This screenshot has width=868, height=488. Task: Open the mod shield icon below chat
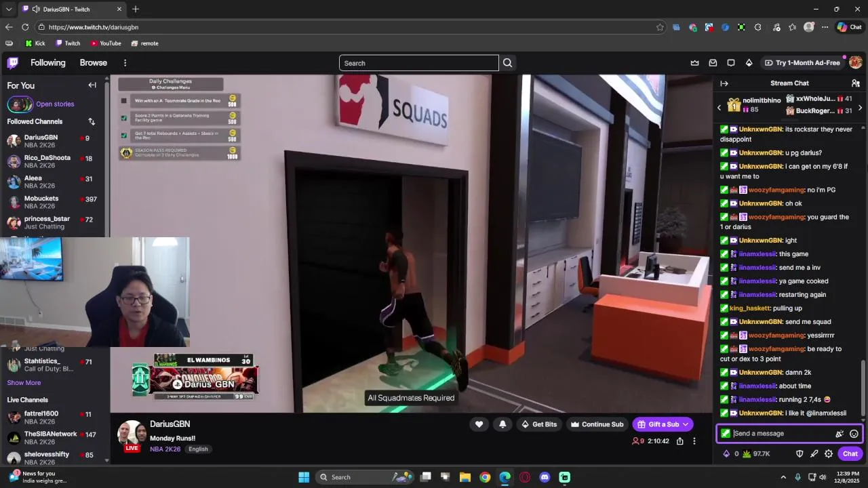[x=800, y=454]
